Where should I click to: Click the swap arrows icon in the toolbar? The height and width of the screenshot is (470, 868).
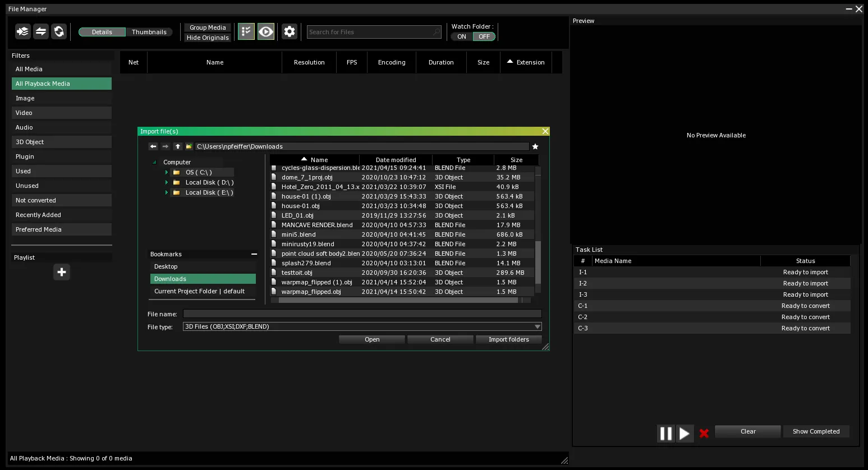click(x=41, y=31)
